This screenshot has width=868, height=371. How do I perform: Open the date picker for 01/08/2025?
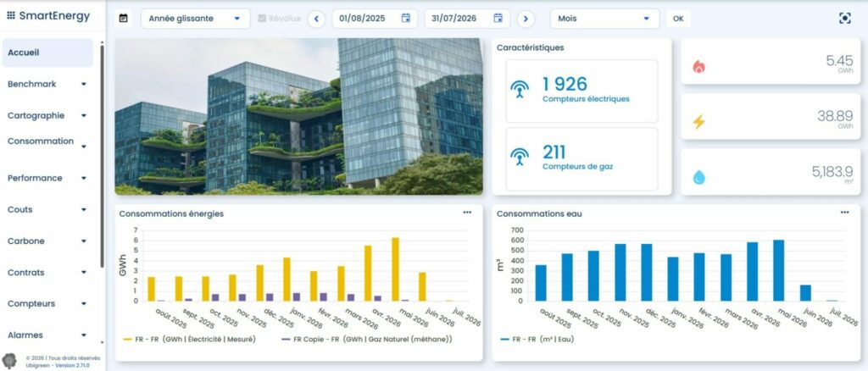point(406,19)
